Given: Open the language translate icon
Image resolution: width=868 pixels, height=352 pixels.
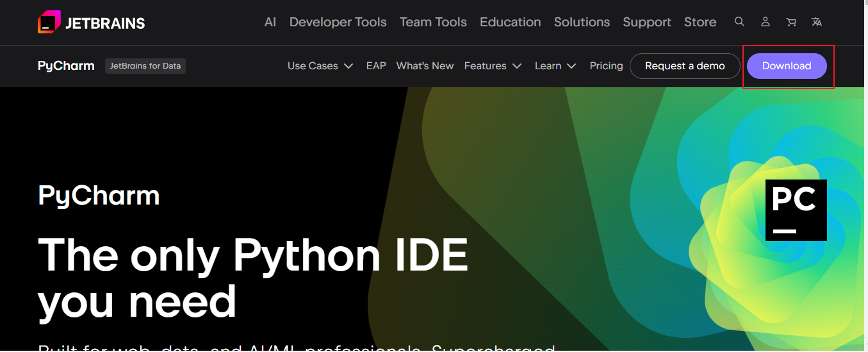Looking at the screenshot, I should [x=817, y=22].
